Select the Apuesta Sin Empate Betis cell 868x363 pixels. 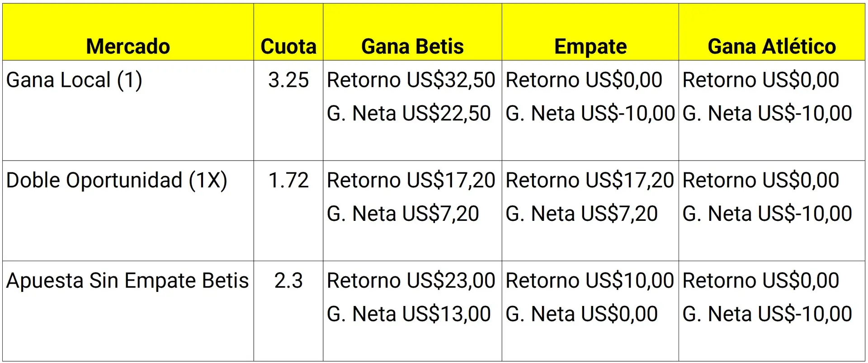[127, 281]
